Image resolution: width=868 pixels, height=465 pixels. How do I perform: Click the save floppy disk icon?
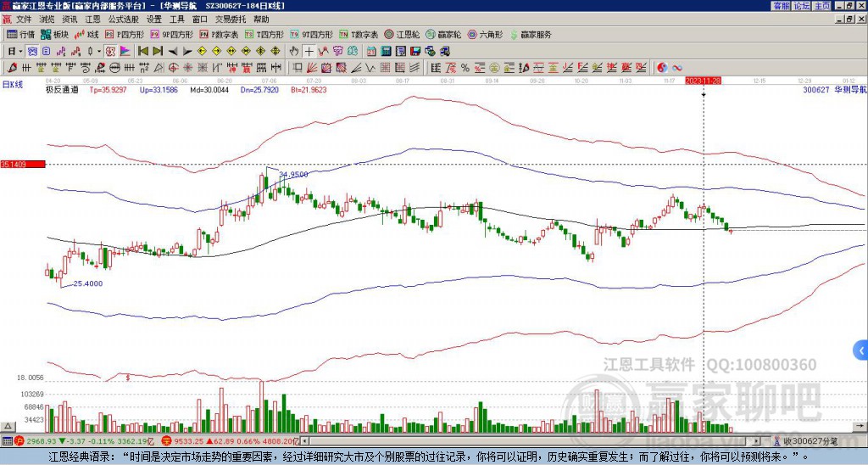[415, 51]
